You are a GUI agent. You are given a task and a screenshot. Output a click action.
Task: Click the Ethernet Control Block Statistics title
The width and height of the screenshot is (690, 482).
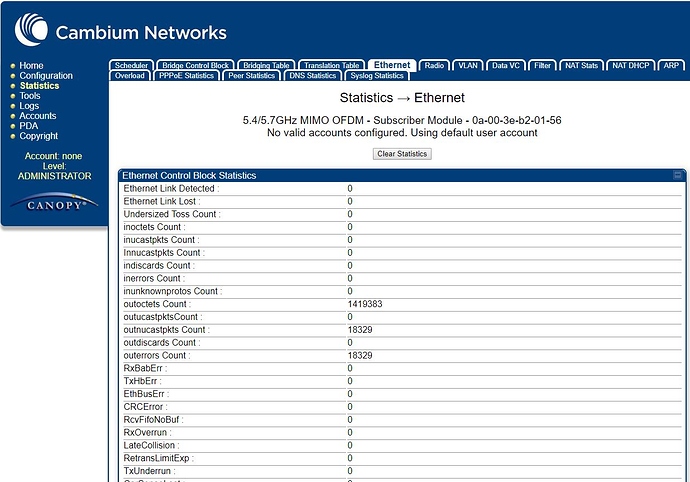[189, 175]
